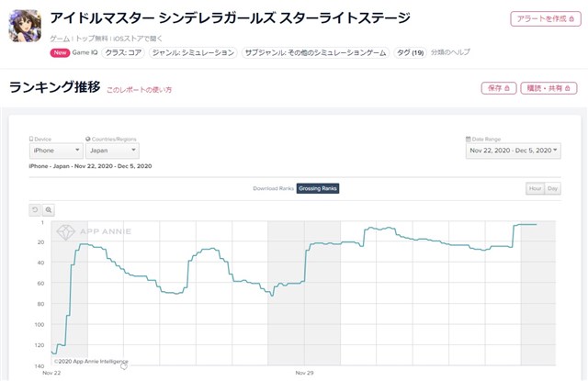Image resolution: width=588 pixels, height=381 pixels.
Task: Switch chart granularity to Hour
Action: click(x=535, y=188)
